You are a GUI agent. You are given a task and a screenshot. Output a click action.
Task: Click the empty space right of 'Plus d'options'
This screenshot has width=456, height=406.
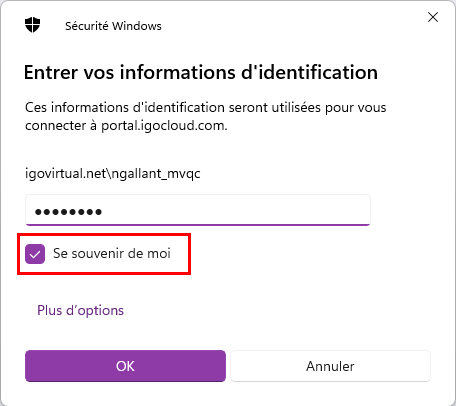pos(277,310)
